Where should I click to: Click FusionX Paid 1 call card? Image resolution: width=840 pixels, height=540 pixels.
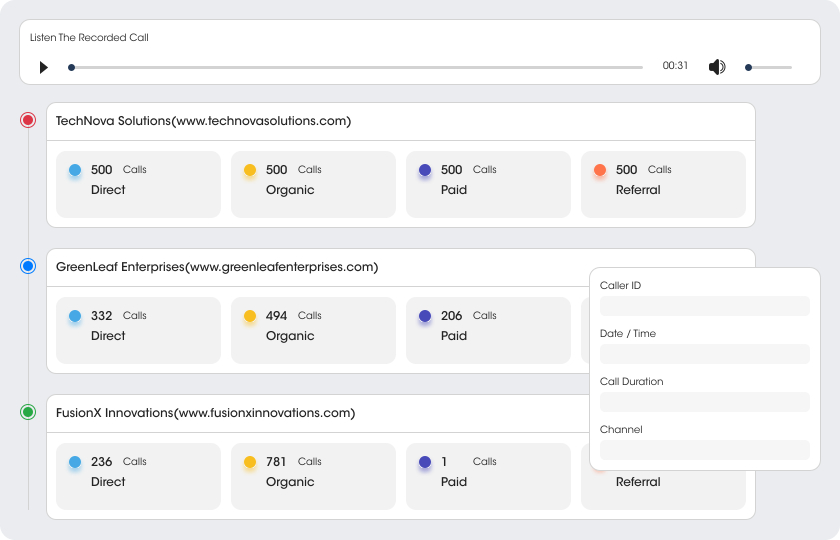coord(488,476)
